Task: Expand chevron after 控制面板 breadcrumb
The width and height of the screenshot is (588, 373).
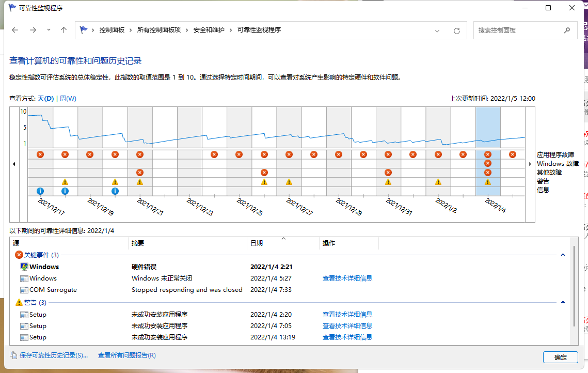Action: tap(131, 30)
